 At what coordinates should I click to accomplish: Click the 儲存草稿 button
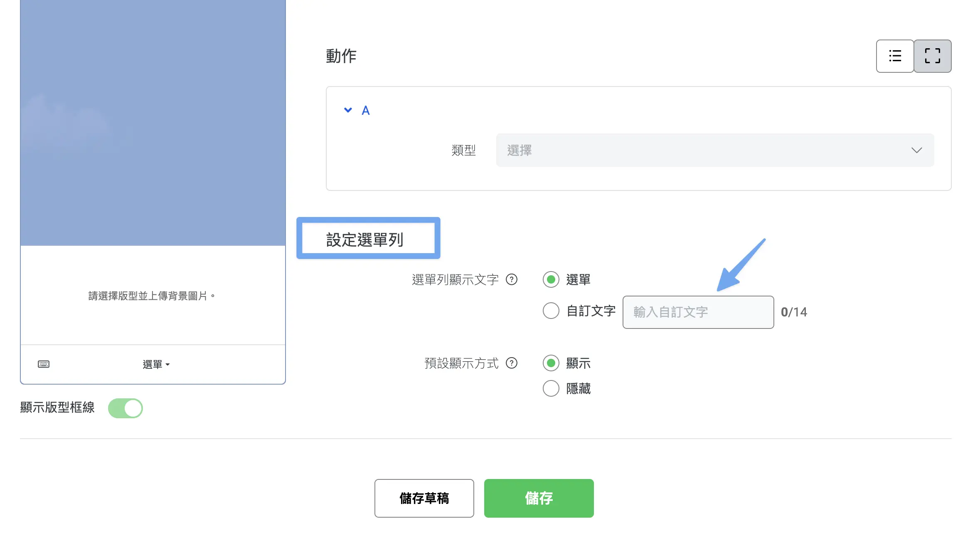point(424,498)
